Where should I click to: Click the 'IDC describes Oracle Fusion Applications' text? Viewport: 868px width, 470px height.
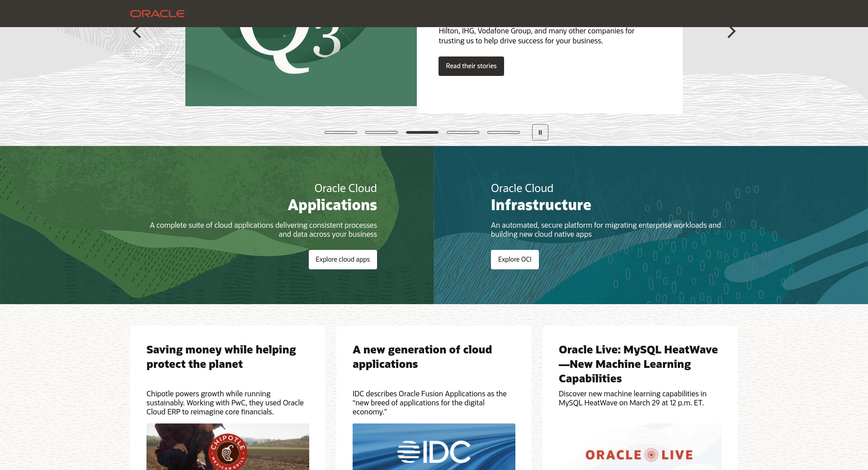(x=429, y=403)
